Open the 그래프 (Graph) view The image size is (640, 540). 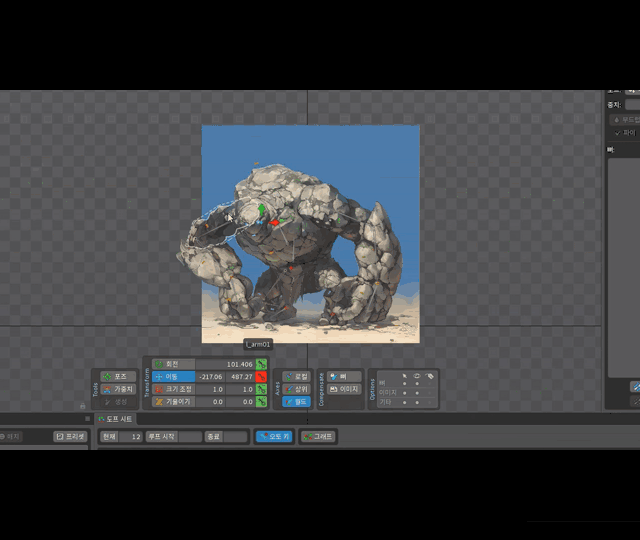[x=319, y=437]
